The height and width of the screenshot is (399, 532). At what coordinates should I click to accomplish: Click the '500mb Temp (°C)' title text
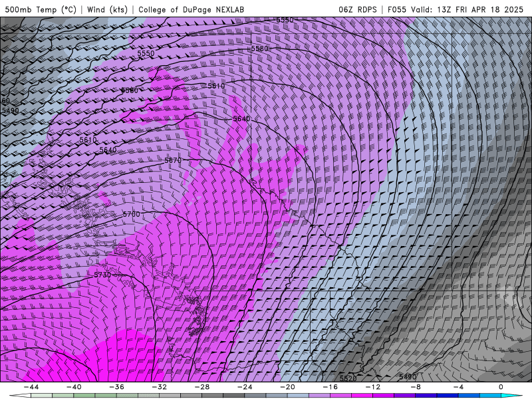click(x=41, y=9)
